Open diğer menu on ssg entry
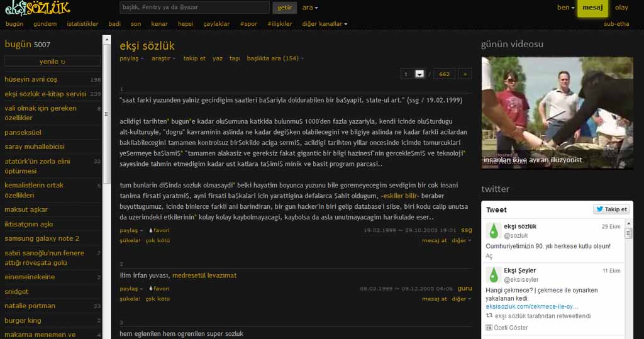This screenshot has width=644, height=339. pos(462,240)
